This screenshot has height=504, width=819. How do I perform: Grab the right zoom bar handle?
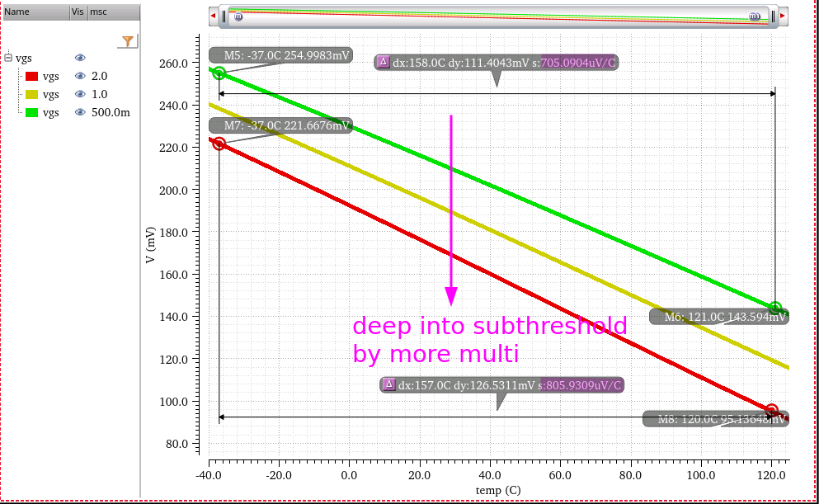tap(773, 16)
